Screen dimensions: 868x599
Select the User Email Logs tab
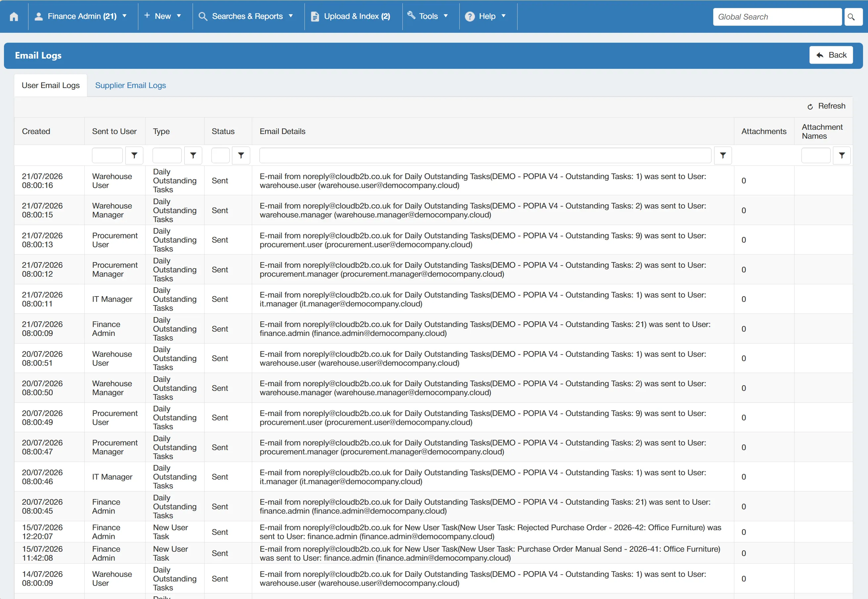coord(51,85)
